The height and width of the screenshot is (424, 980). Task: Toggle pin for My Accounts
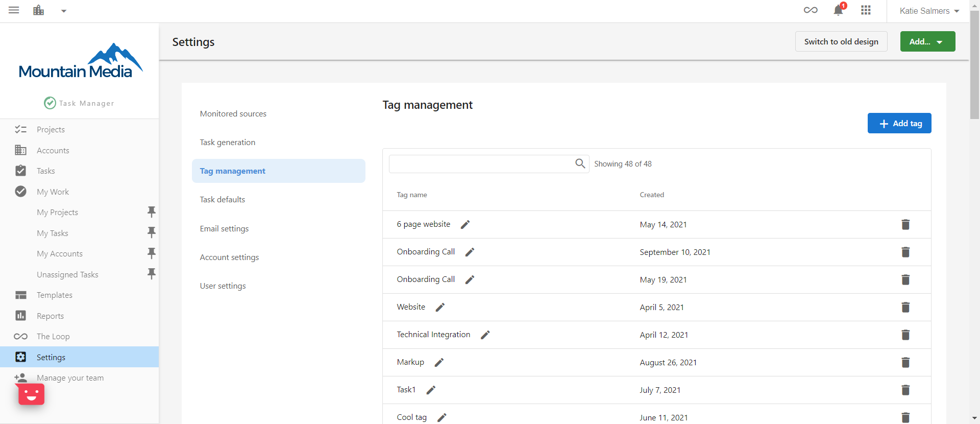point(151,253)
